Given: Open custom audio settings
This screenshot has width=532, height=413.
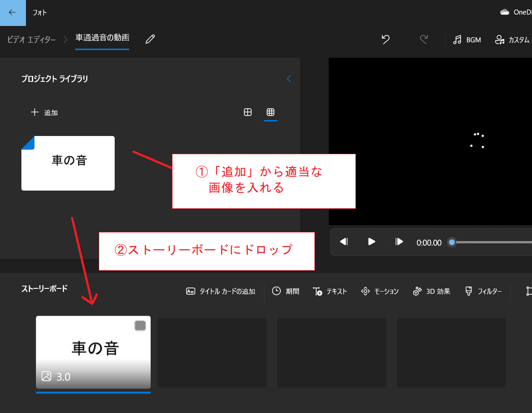Looking at the screenshot, I should tap(513, 40).
